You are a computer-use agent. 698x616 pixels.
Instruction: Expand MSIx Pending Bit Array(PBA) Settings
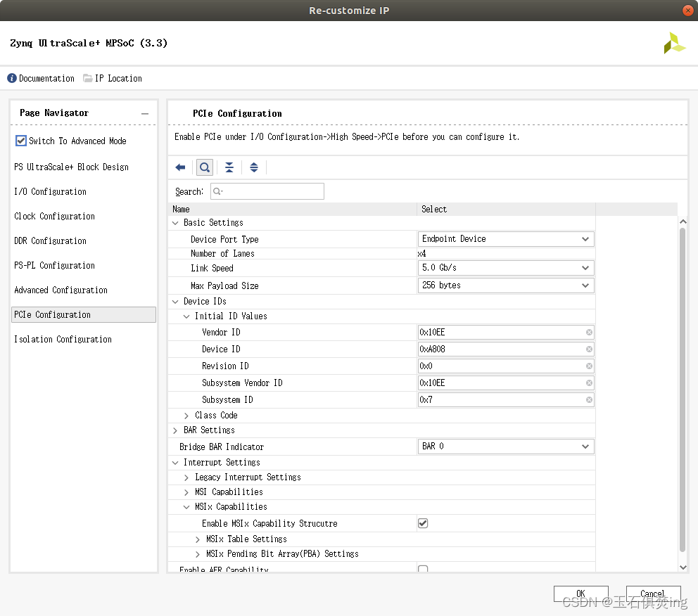point(198,554)
